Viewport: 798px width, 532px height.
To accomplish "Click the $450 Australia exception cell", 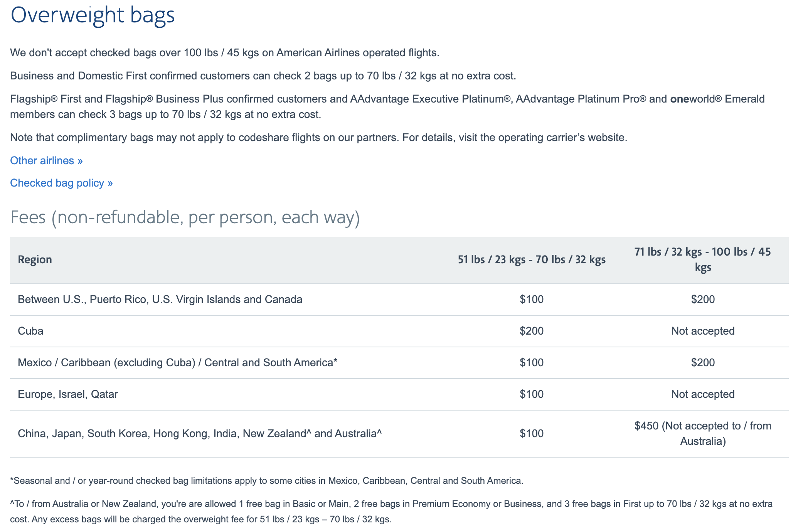I will (703, 433).
